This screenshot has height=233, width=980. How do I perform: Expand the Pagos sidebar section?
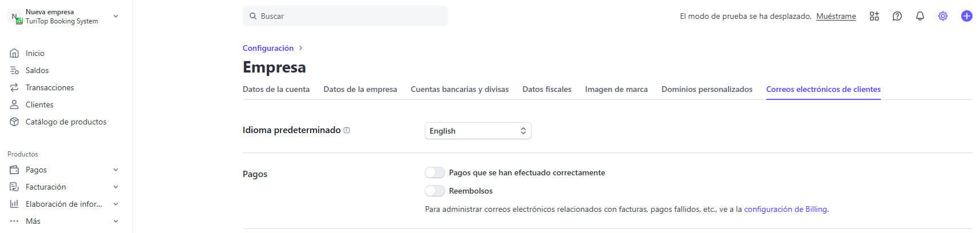(116, 170)
